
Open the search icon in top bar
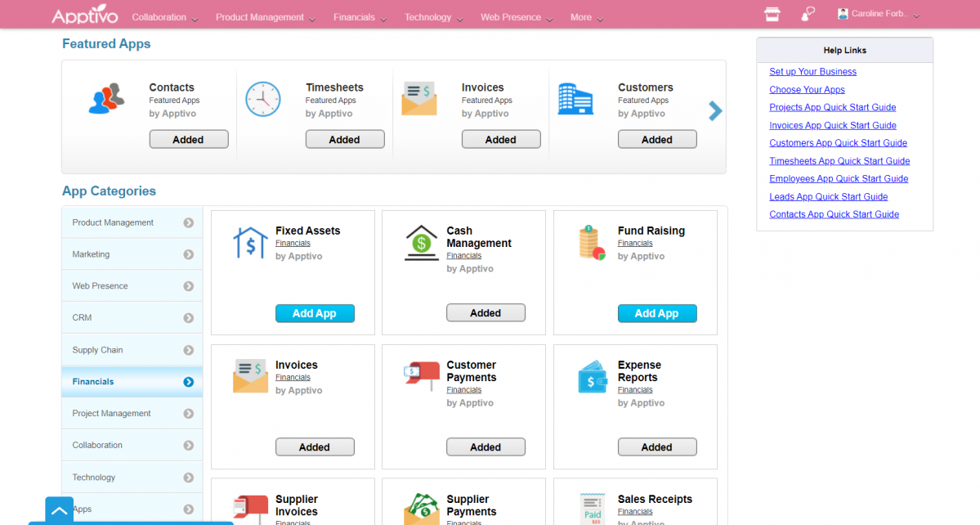[808, 15]
